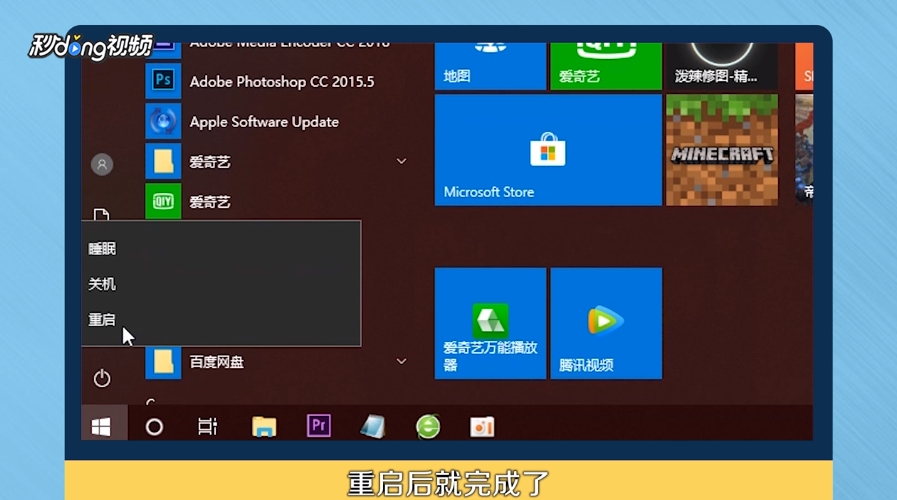Open the 爱奇艺 app entry text
897x500 pixels.
pos(210,202)
